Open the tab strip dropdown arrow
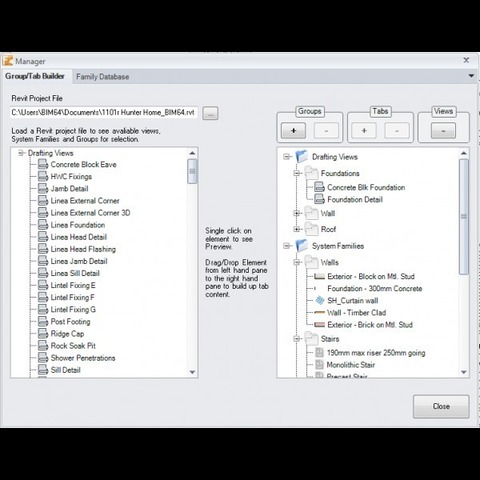 coord(471,76)
